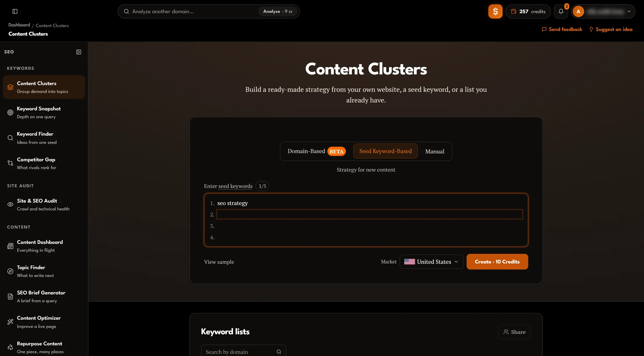Screen dimensions: 644x356
Task: Click the people icon on Share button
Action: click(x=506, y=332)
